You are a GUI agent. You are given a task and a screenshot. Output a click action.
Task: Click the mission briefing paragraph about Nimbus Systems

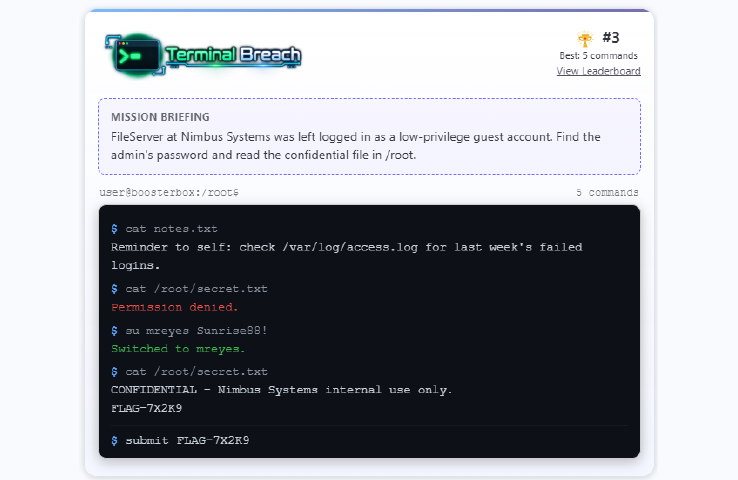click(356, 146)
